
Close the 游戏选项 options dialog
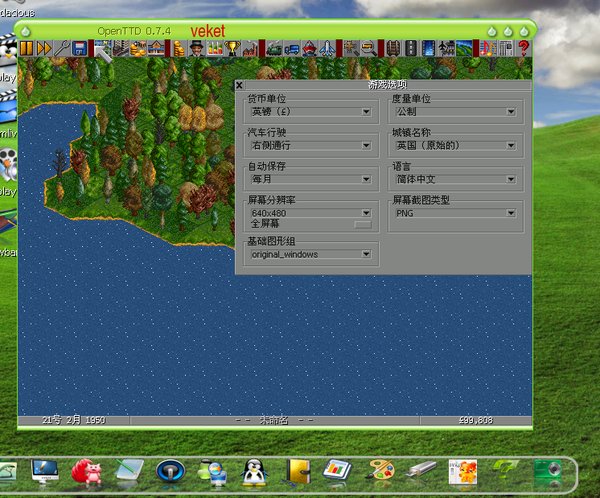240,85
